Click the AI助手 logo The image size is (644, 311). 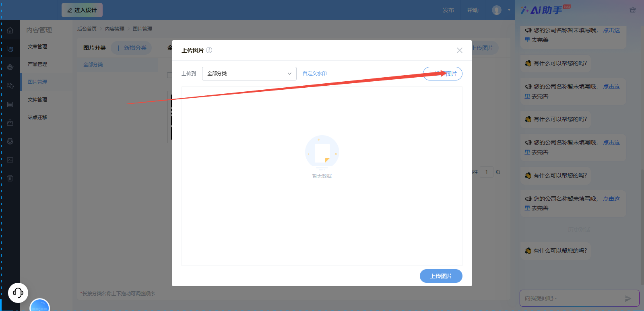pos(545,10)
